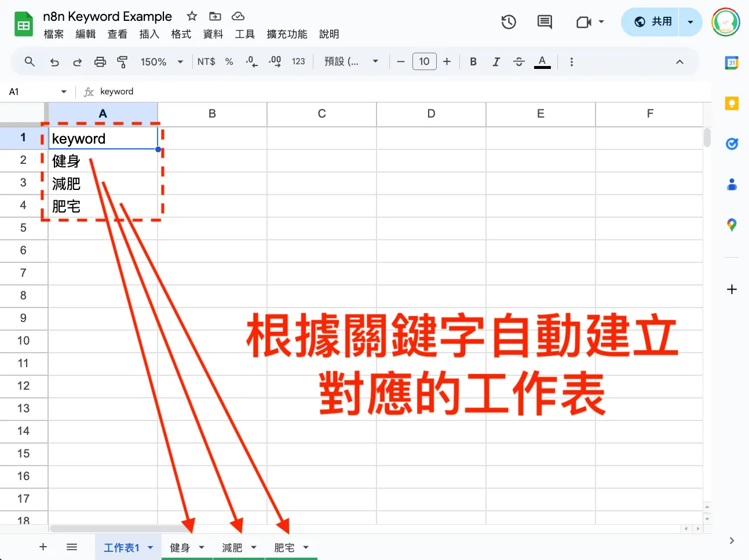The image size is (749, 560).
Task: Star the n8n Keyword Example document
Action: pos(192,16)
